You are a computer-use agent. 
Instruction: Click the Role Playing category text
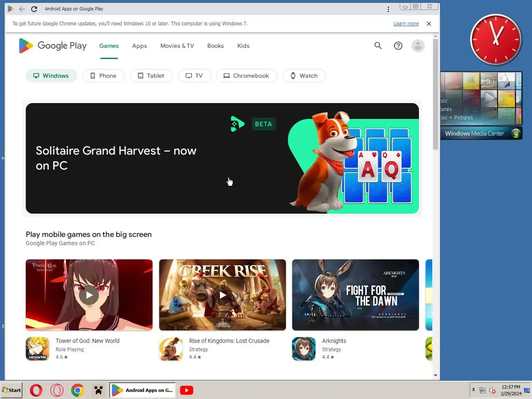pos(70,350)
